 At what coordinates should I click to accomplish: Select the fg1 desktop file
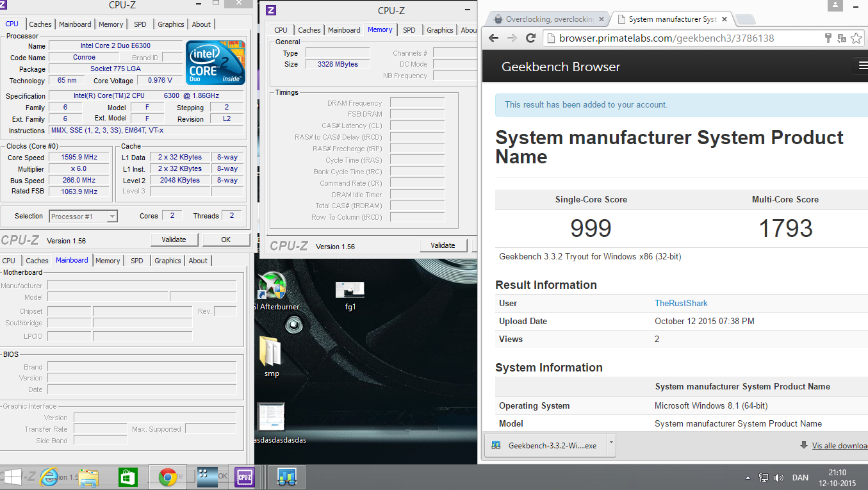click(x=350, y=295)
